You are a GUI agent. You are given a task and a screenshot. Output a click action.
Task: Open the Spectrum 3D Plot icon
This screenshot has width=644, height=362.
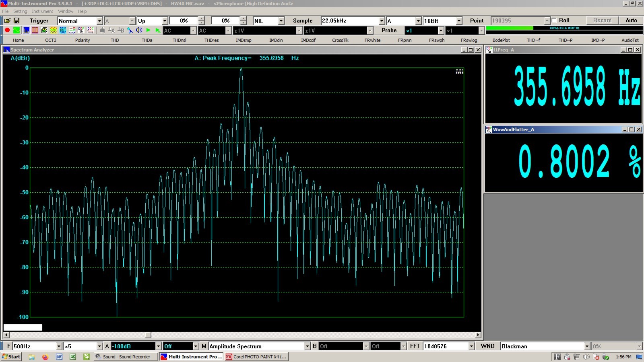click(x=44, y=30)
